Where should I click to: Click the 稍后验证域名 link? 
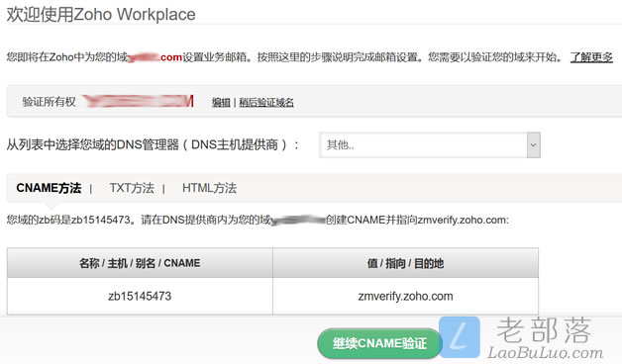266,102
